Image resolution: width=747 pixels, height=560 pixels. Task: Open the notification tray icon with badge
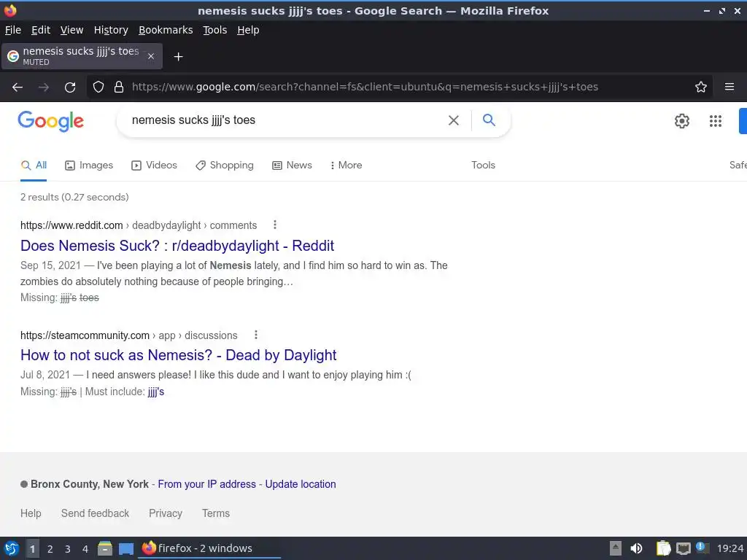(702, 548)
